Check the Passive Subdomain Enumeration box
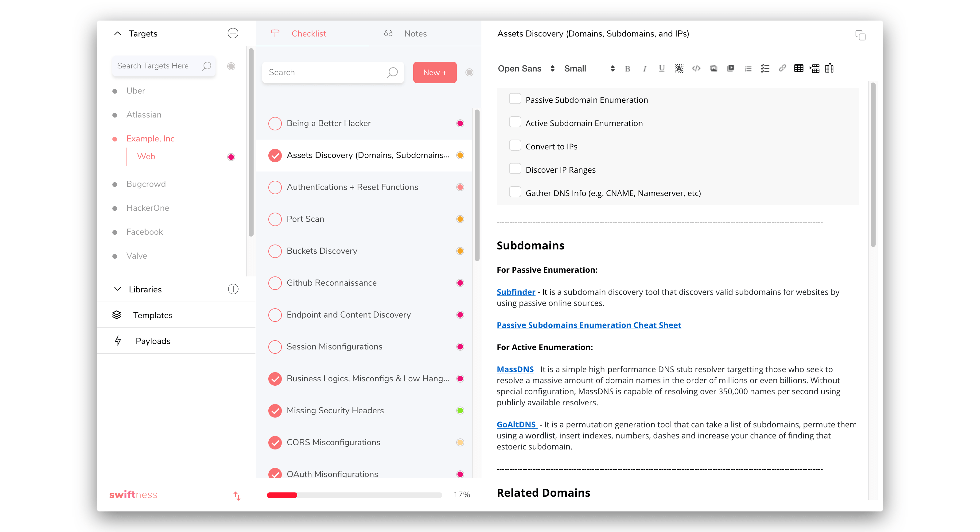980x532 pixels. click(x=515, y=99)
